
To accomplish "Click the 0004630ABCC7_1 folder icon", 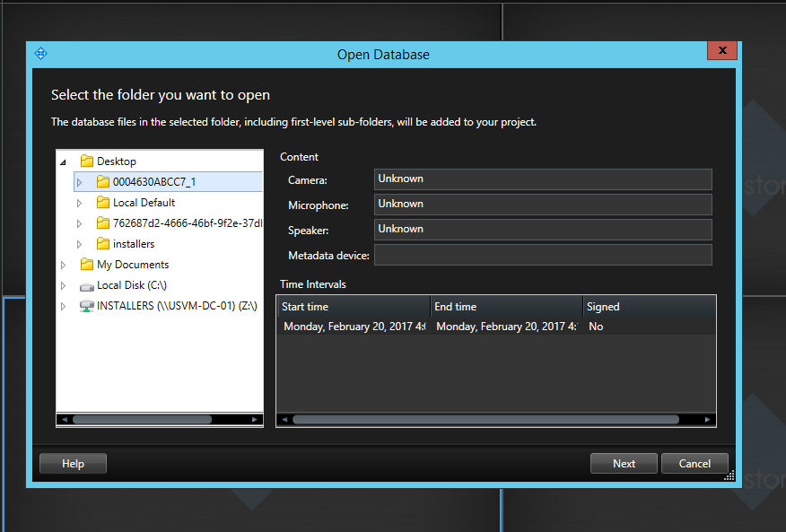I will (x=101, y=181).
